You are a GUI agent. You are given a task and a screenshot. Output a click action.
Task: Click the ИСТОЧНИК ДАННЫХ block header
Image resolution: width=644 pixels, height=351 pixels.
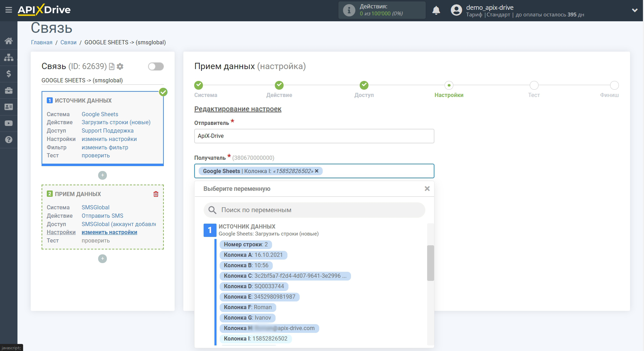83,100
